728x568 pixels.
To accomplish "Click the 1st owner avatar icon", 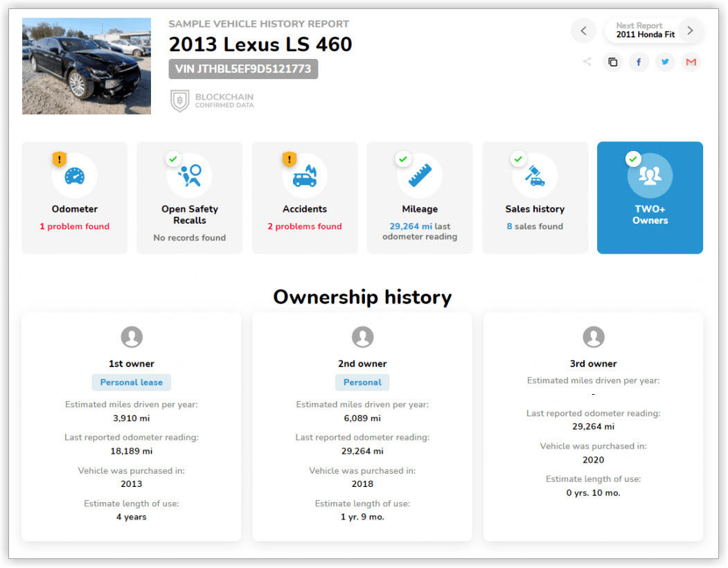I will 132,337.
